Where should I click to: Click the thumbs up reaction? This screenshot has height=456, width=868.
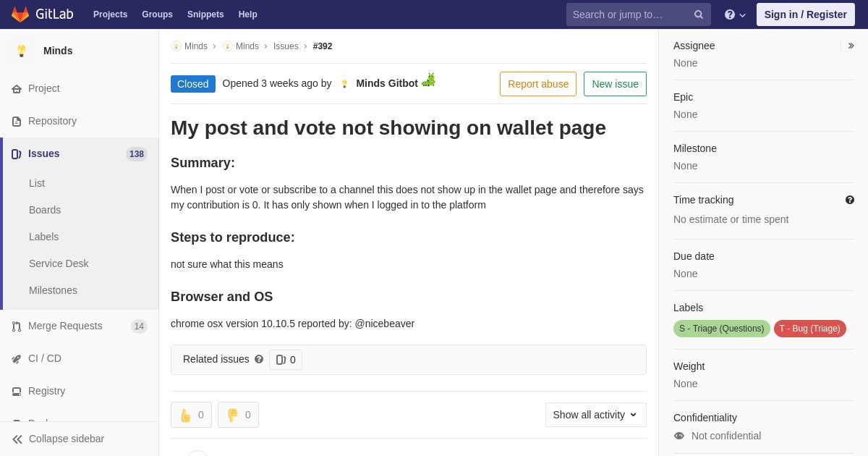(191, 415)
